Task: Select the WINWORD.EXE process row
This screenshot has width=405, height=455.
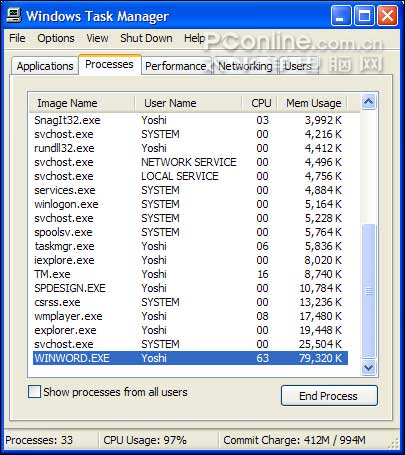Action: coord(190,358)
